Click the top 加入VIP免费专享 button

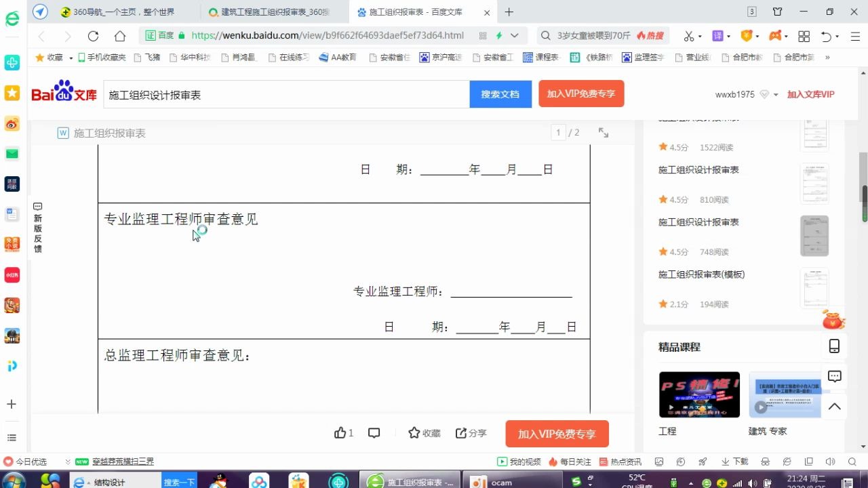pos(581,94)
